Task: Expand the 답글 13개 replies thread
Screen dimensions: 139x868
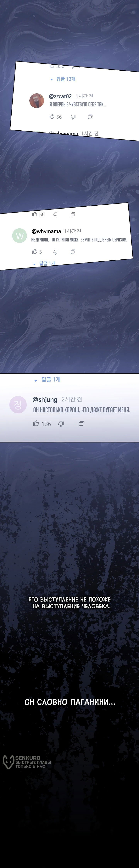Action: (63, 79)
